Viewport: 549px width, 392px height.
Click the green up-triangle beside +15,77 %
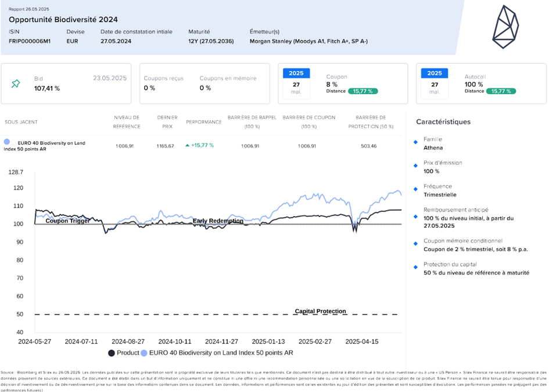187,145
